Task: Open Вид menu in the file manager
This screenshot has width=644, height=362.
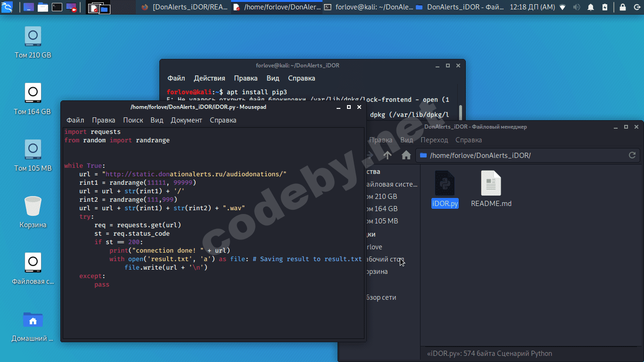Action: click(x=407, y=140)
